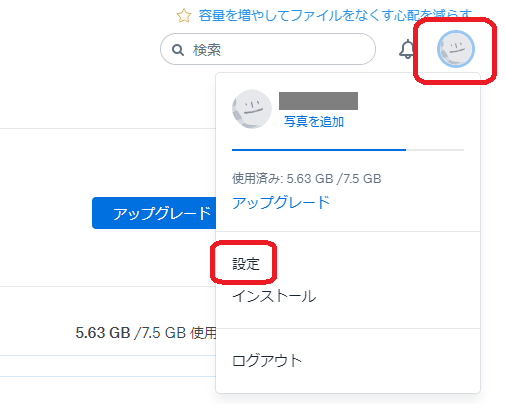Select 設定 from the account menu
Screen dimensions: 506x404
(246, 264)
